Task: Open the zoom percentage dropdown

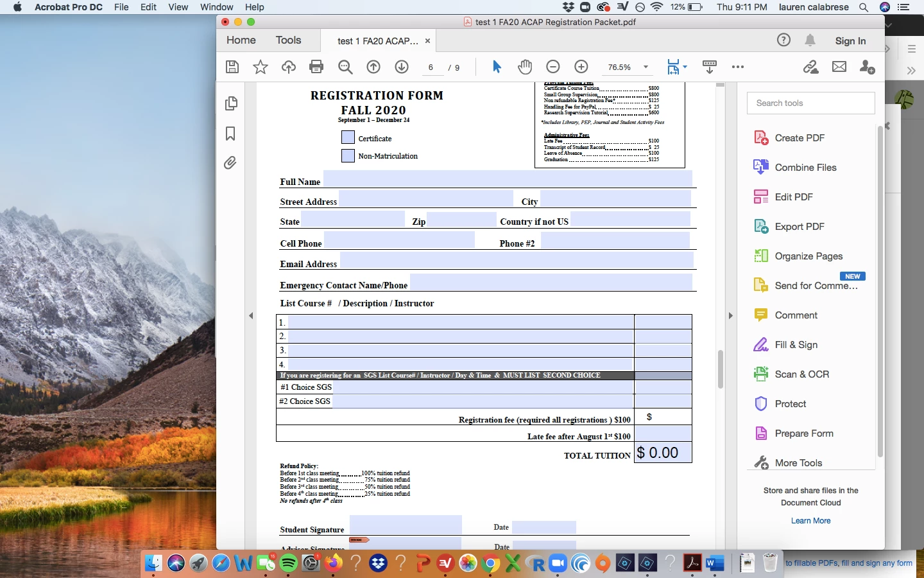Action: tap(646, 67)
